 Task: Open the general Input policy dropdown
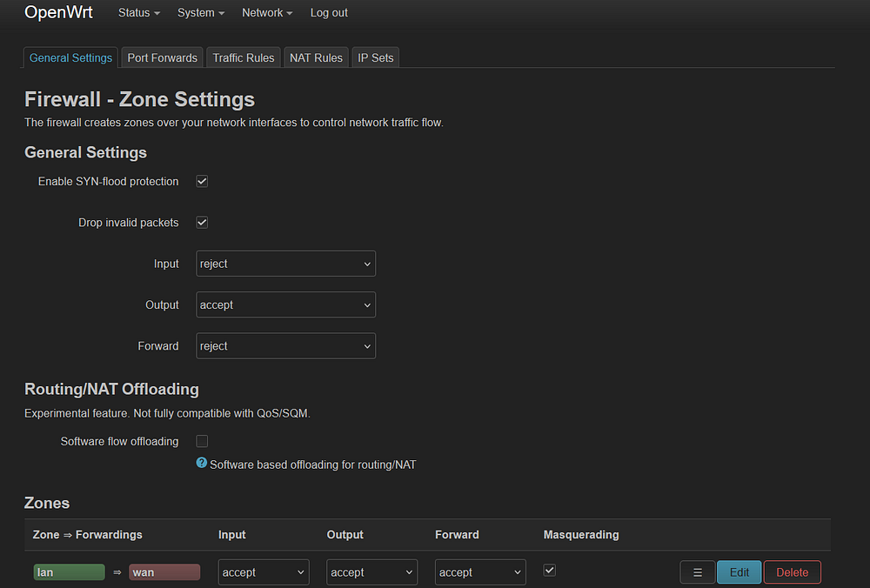(x=285, y=264)
